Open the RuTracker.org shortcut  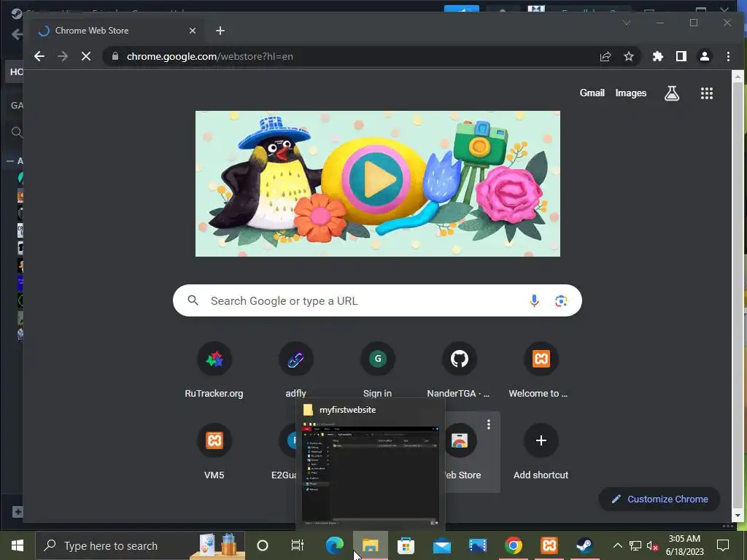click(x=214, y=371)
